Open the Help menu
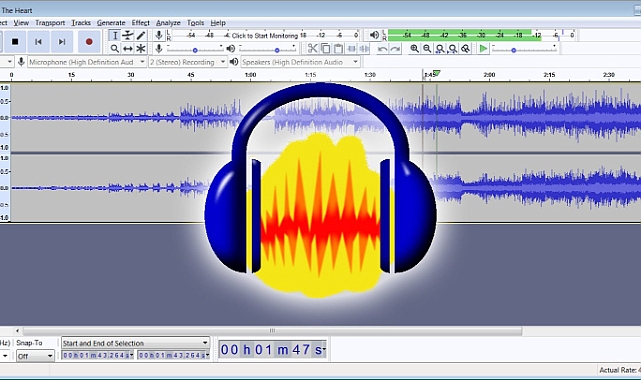Image resolution: width=641 pixels, height=380 pixels. point(218,23)
